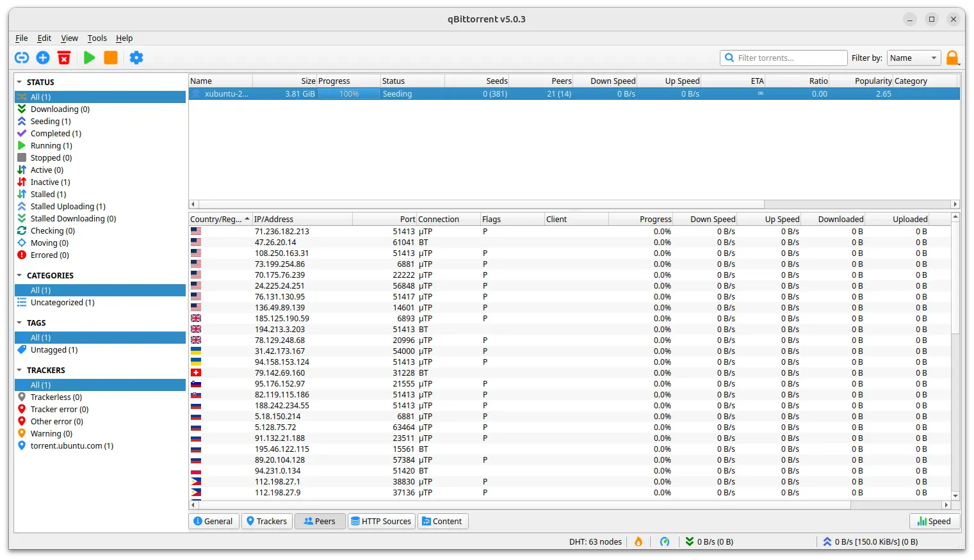This screenshot has width=974, height=560.
Task: Select peer 71.236.182.213
Action: point(282,232)
